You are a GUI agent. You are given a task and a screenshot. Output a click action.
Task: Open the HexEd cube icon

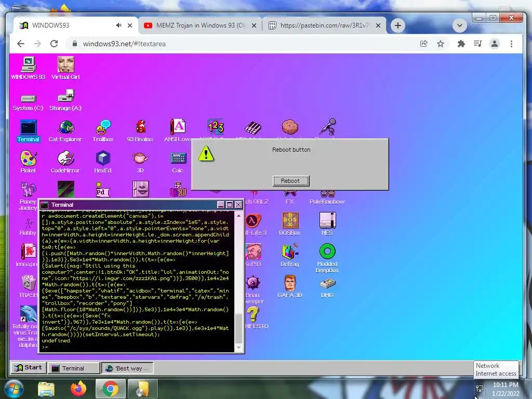pos(103,162)
